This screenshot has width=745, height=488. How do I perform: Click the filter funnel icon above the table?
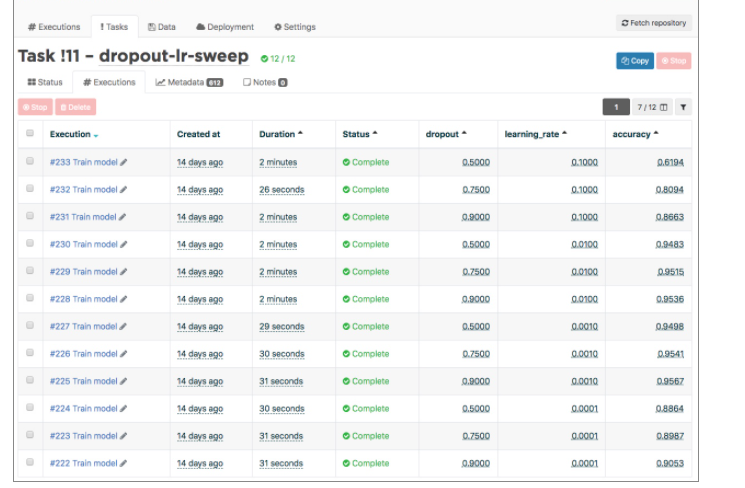pyautogui.click(x=683, y=107)
